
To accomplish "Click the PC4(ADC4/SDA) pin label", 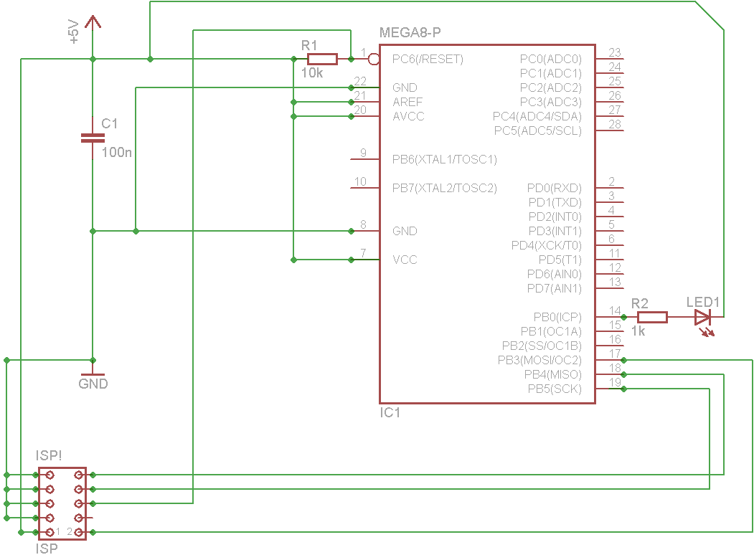I will pyautogui.click(x=537, y=116).
